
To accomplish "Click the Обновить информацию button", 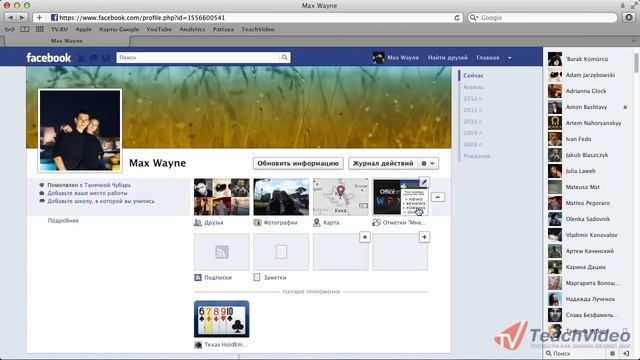I will coord(298,163).
